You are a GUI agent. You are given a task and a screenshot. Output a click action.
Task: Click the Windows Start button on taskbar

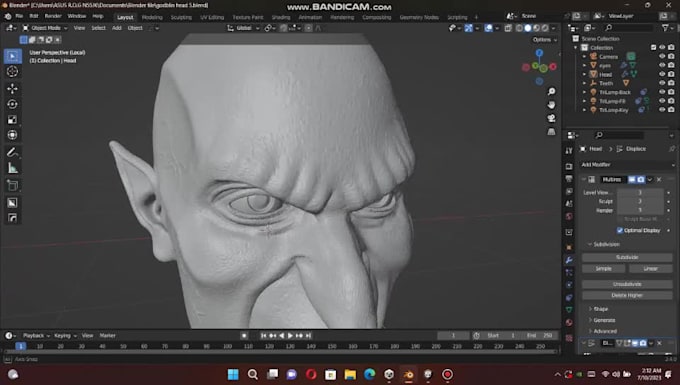(x=233, y=374)
